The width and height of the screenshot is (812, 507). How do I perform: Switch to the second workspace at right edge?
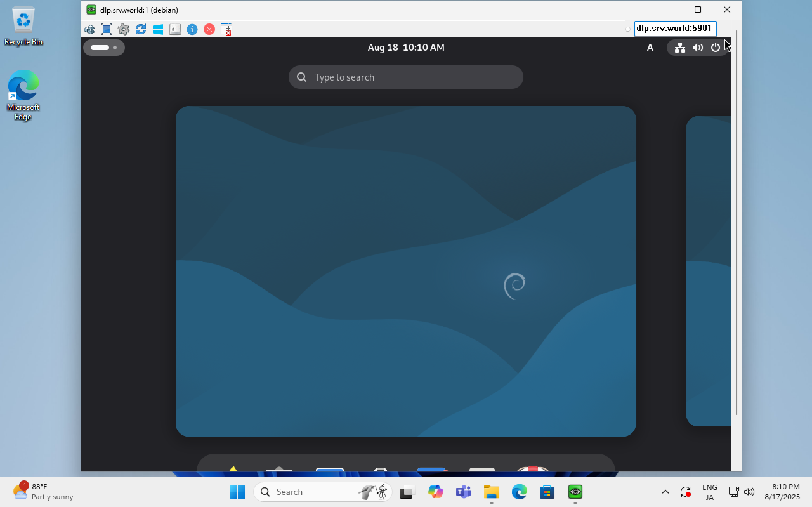click(x=708, y=271)
